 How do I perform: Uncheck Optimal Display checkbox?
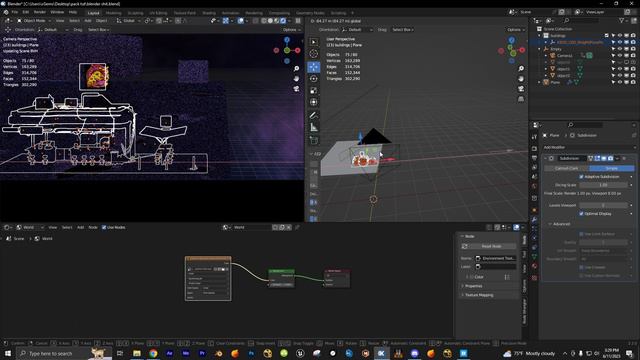click(581, 213)
